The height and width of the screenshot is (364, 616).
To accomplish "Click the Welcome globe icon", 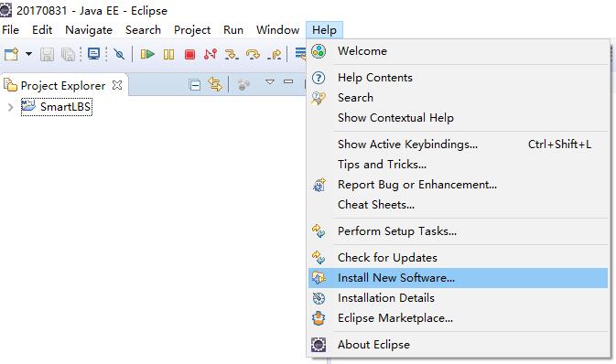I will [319, 51].
